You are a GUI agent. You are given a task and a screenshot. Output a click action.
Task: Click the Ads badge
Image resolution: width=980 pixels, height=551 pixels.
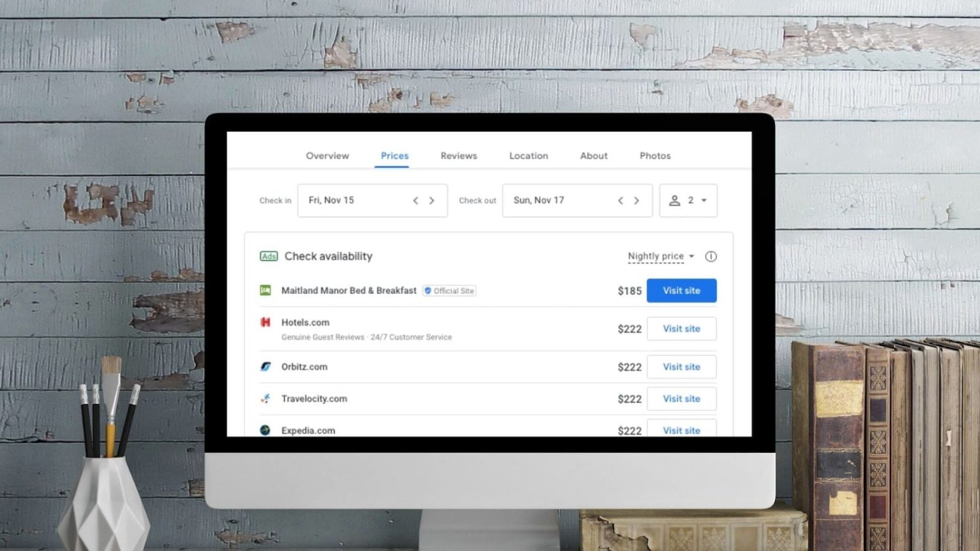269,256
